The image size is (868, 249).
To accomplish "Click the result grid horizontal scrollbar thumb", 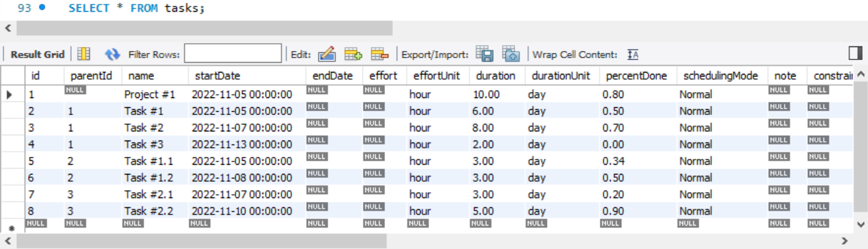I will point(202,241).
